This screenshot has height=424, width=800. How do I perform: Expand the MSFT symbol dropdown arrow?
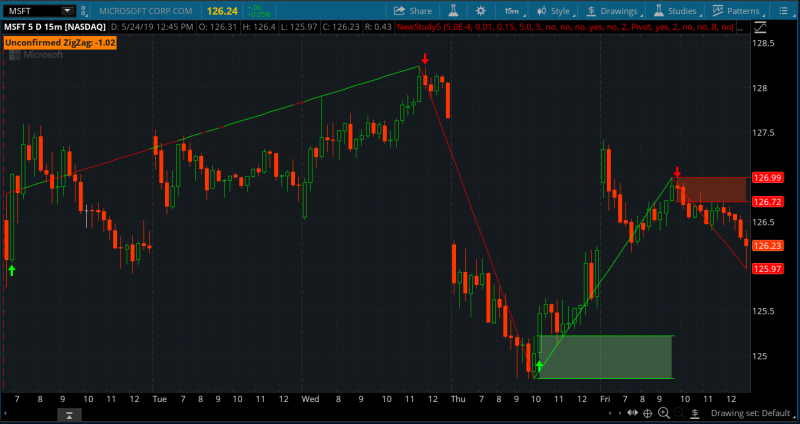click(x=66, y=10)
